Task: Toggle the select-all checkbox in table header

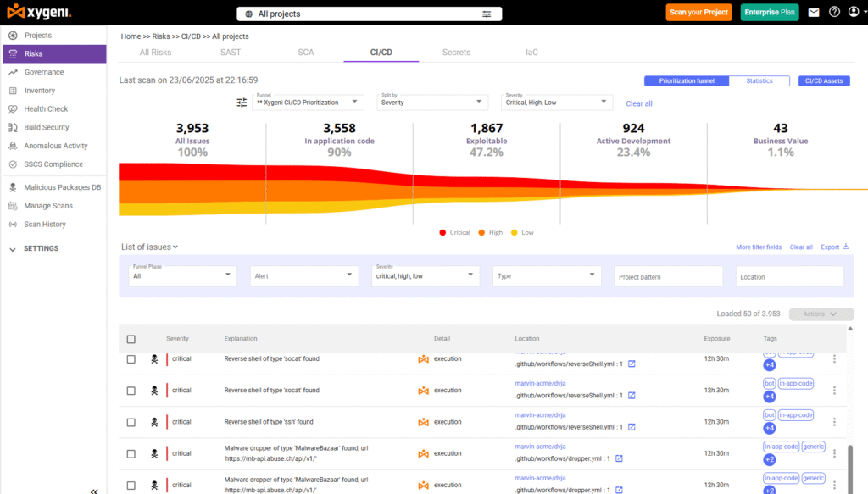Action: click(131, 339)
